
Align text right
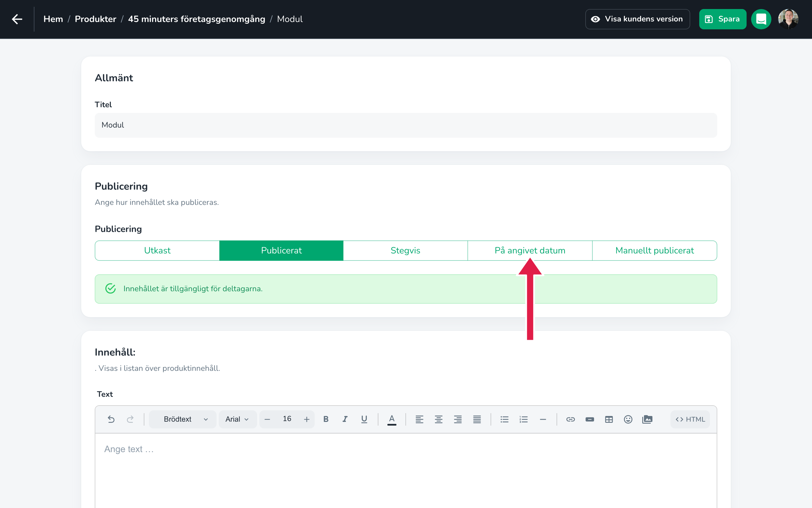click(458, 419)
